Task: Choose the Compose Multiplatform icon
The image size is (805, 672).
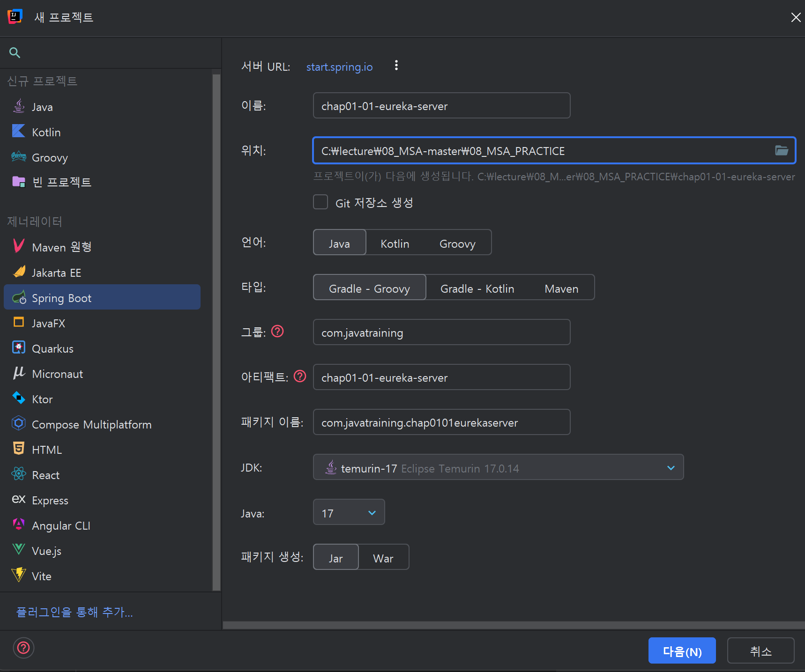Action: pos(19,424)
